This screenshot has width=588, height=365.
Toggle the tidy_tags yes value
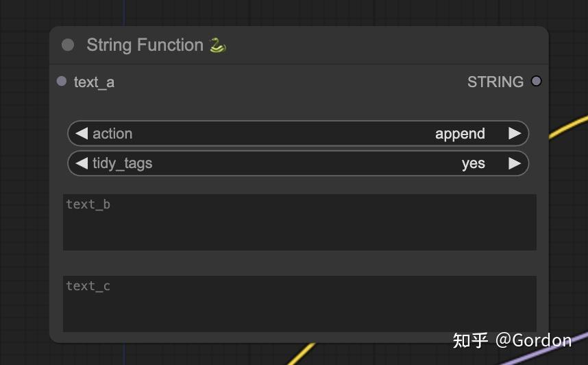click(473, 163)
